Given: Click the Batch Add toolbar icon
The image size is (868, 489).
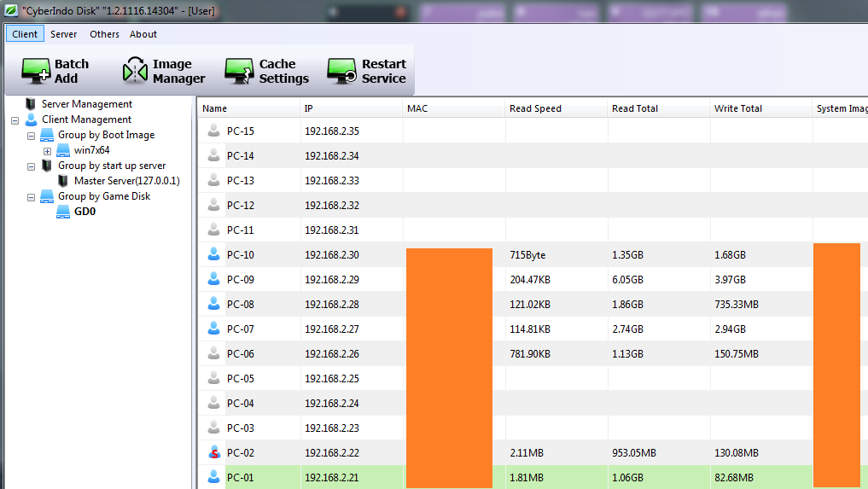Looking at the screenshot, I should [x=36, y=72].
